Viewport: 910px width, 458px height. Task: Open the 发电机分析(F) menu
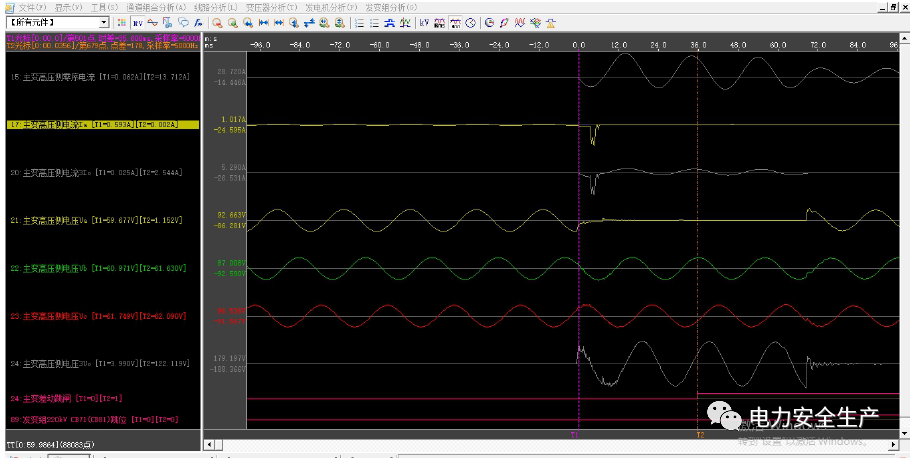(332, 8)
